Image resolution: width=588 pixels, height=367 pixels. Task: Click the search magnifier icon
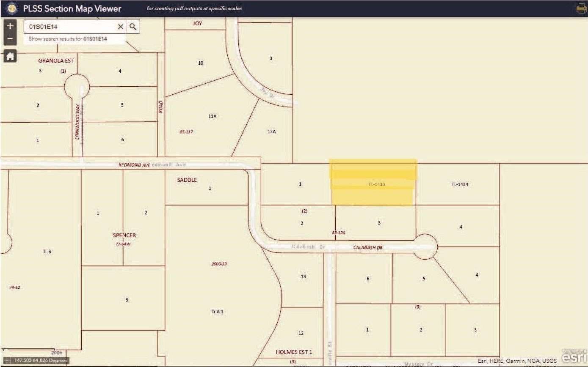(x=133, y=26)
